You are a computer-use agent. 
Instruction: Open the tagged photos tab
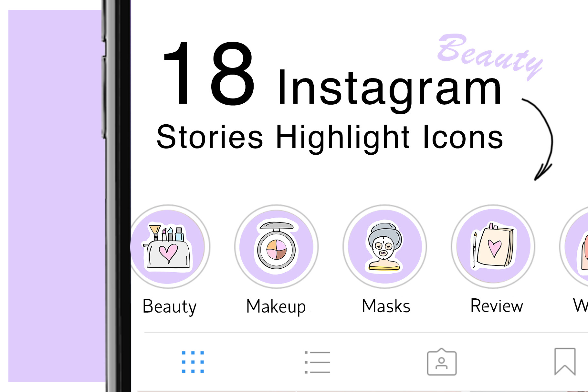pos(442,362)
